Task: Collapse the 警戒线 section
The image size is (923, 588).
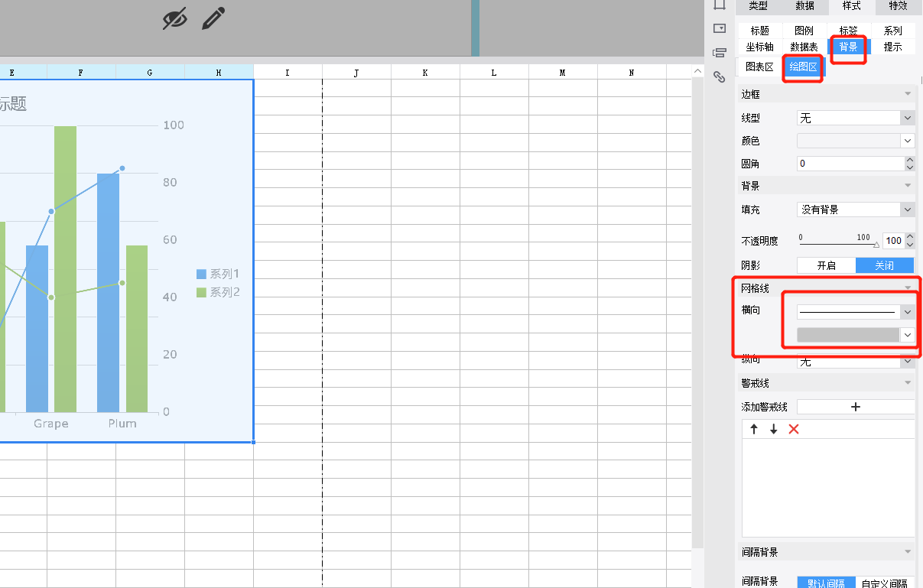Action: (x=908, y=382)
